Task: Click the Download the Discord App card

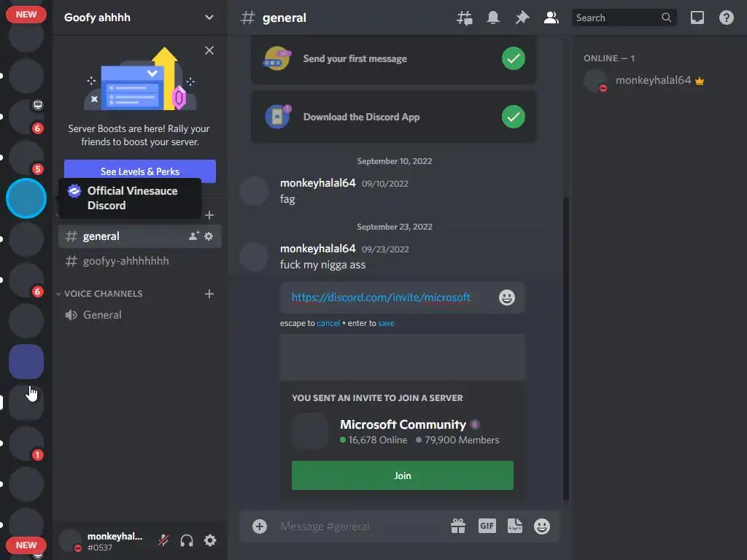Action: [393, 117]
